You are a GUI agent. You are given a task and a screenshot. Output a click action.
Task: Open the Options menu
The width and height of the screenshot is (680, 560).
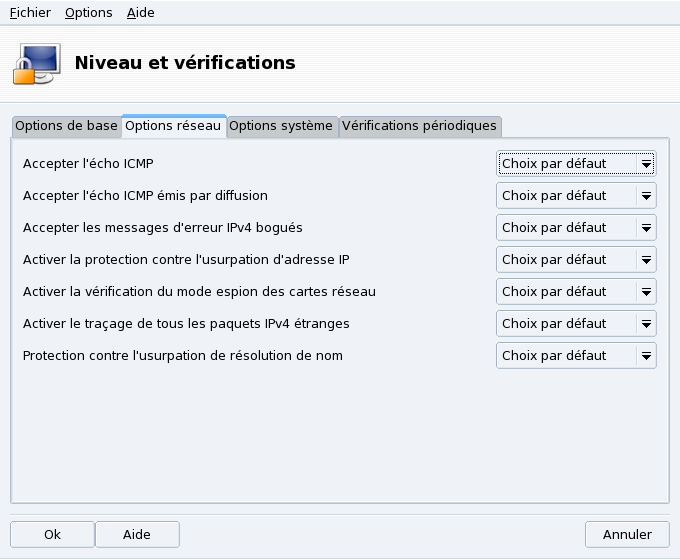pos(89,13)
